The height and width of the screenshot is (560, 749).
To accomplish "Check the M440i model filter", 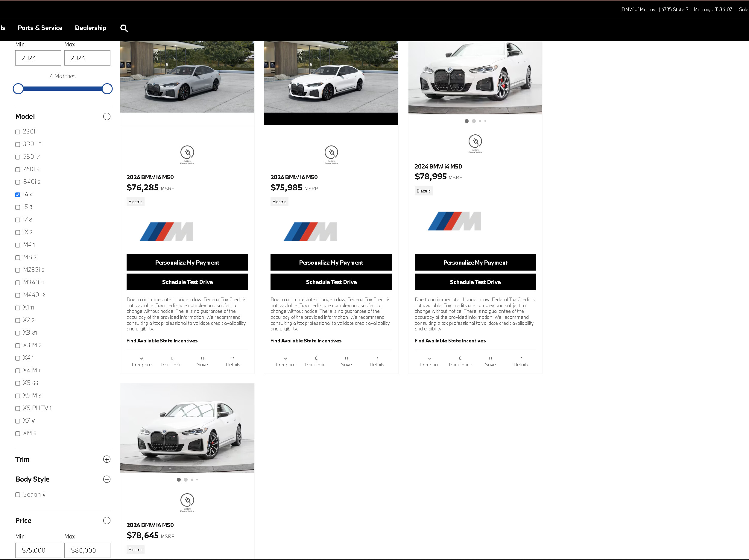I will coord(18,295).
